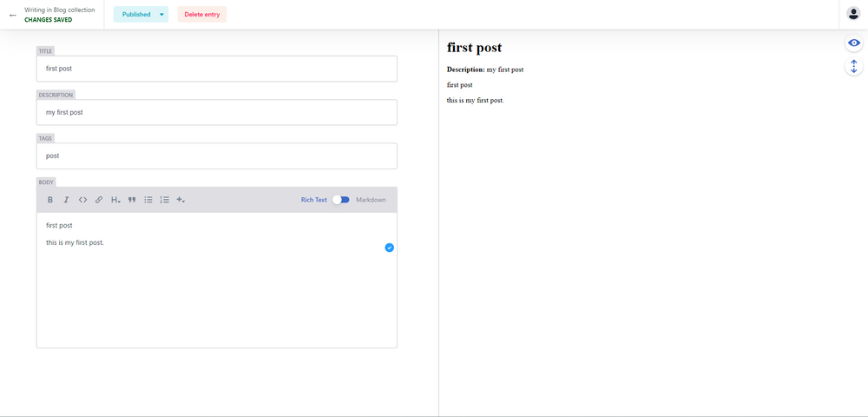Viewport: 868px width, 417px height.
Task: Apply bold formatting in body toolbar
Action: 49,200
